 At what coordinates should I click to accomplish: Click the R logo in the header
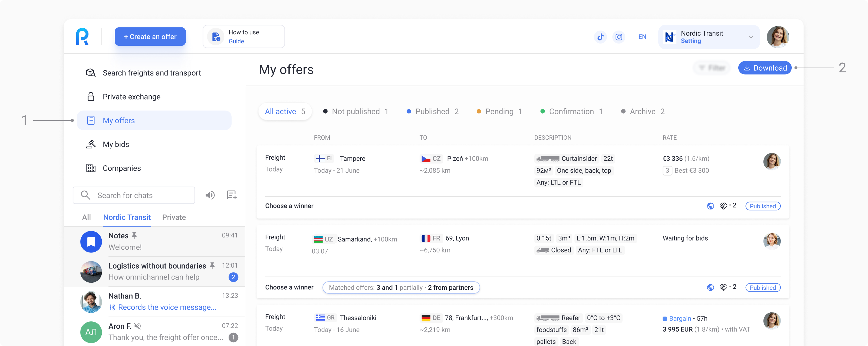point(82,36)
